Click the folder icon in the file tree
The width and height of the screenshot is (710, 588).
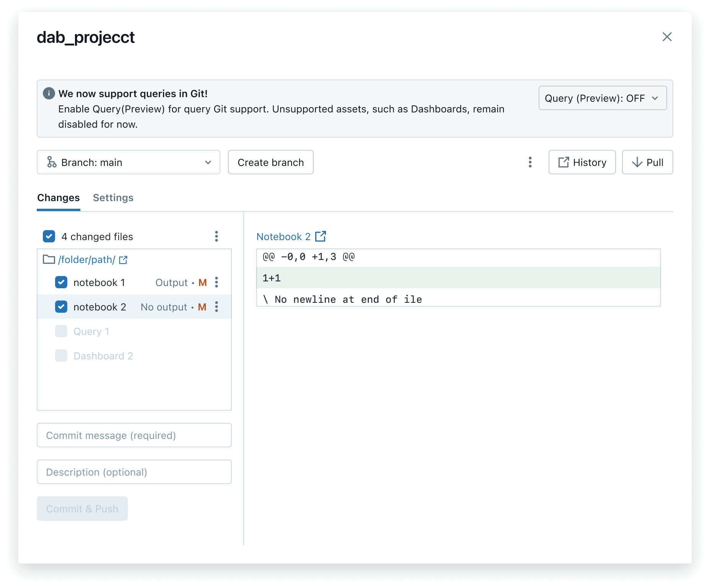(49, 260)
